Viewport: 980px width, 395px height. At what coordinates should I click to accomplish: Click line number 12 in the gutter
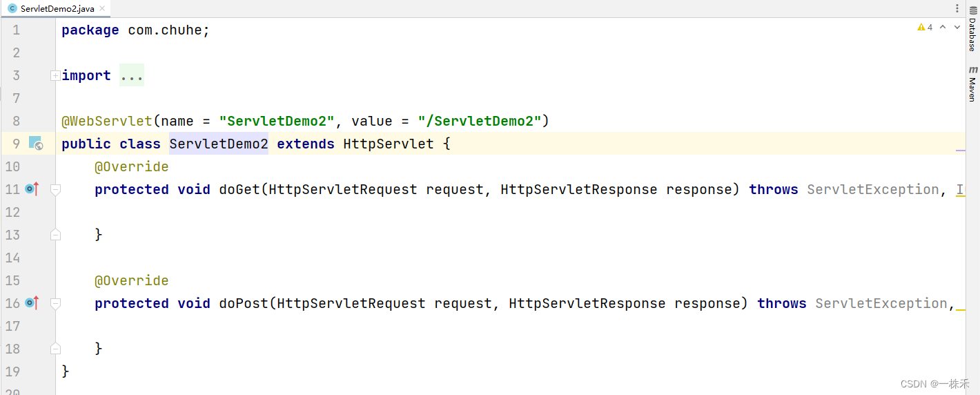(x=13, y=212)
